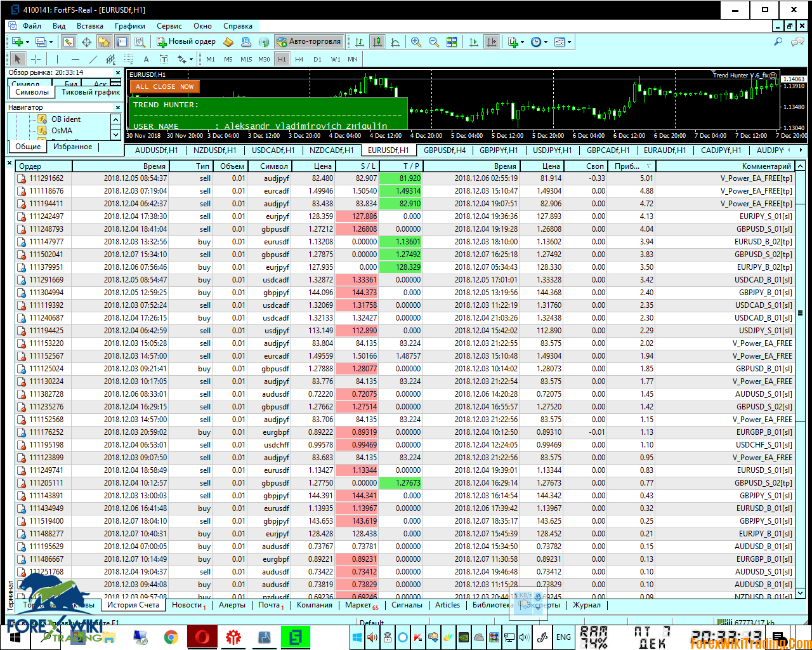This screenshot has width=812, height=650.
Task: Select the text label tool
Action: (164, 59)
